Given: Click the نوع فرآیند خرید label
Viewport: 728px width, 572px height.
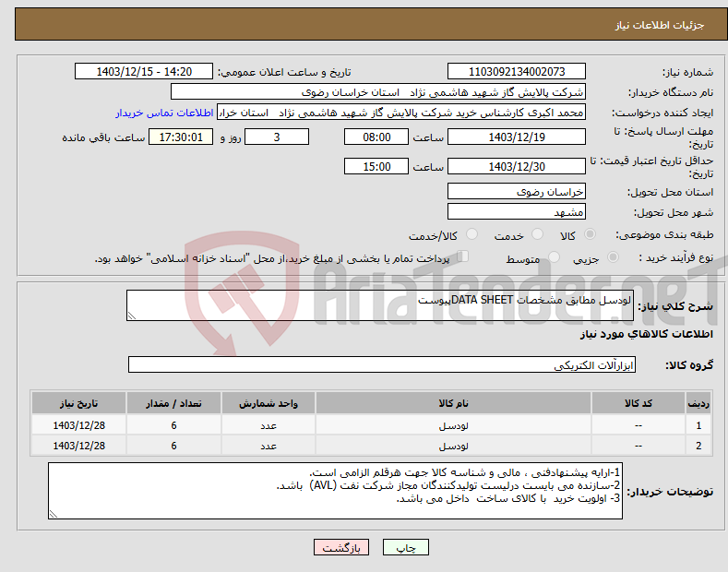Looking at the screenshot, I should [676, 257].
